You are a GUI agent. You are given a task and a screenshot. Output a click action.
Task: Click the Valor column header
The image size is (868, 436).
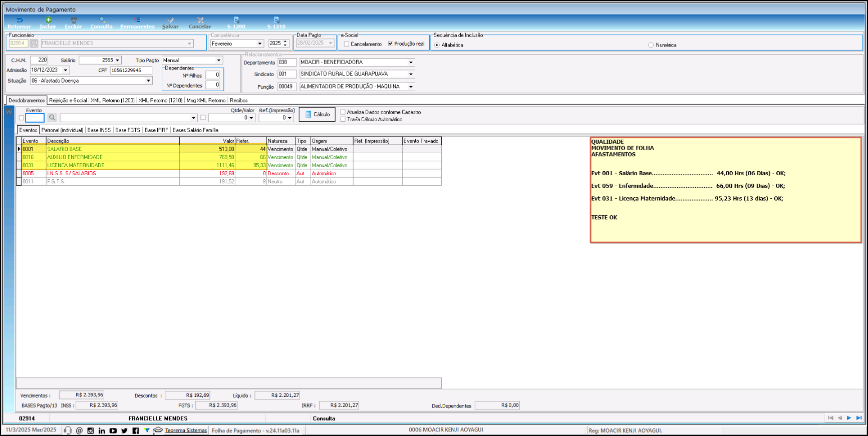207,141
